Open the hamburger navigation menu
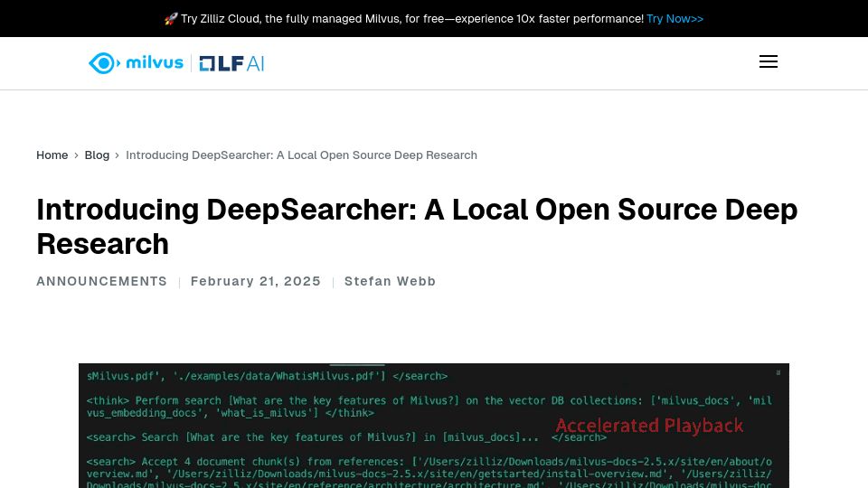 click(x=768, y=61)
